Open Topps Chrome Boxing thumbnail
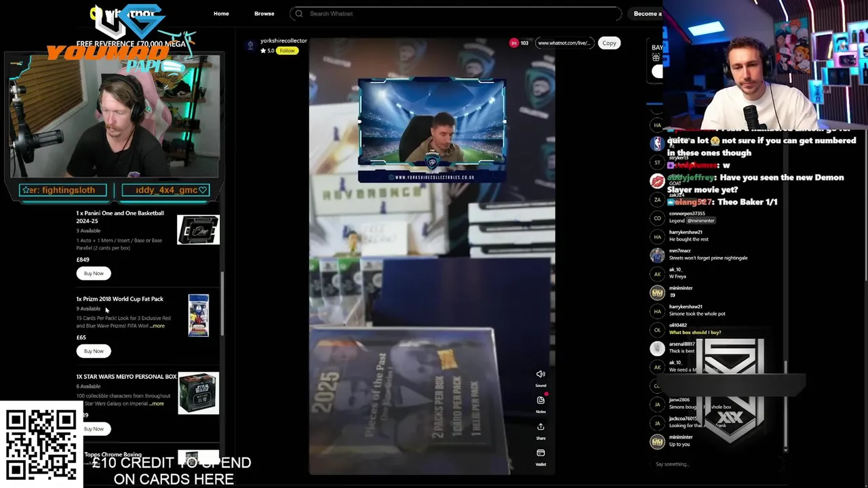Viewport: 868px width, 488px height. coord(199,457)
